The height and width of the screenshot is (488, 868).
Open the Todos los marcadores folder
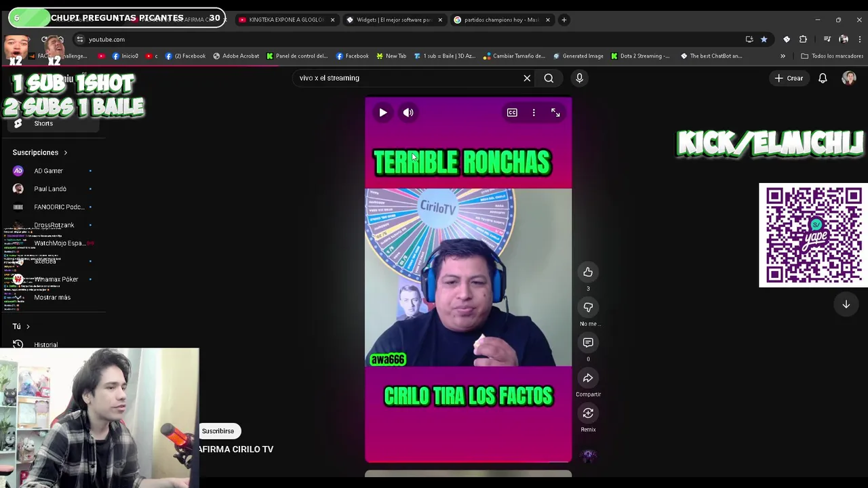pyautogui.click(x=832, y=56)
